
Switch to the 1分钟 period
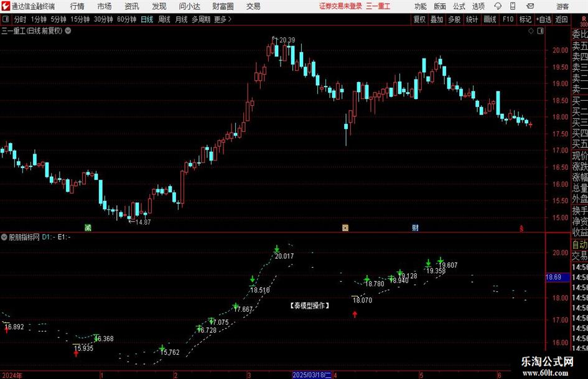(x=38, y=19)
